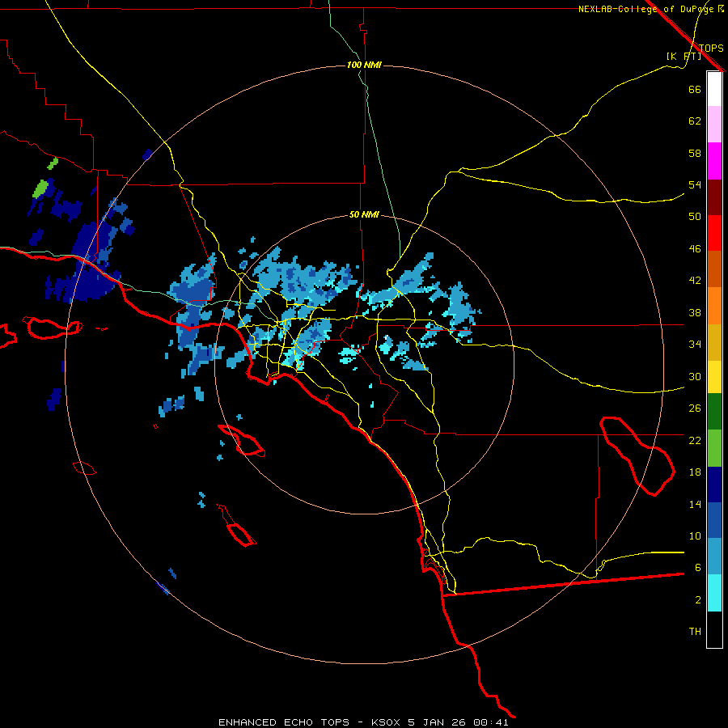728x728 pixels.
Task: Click the "54" scale value
Action: (695, 184)
